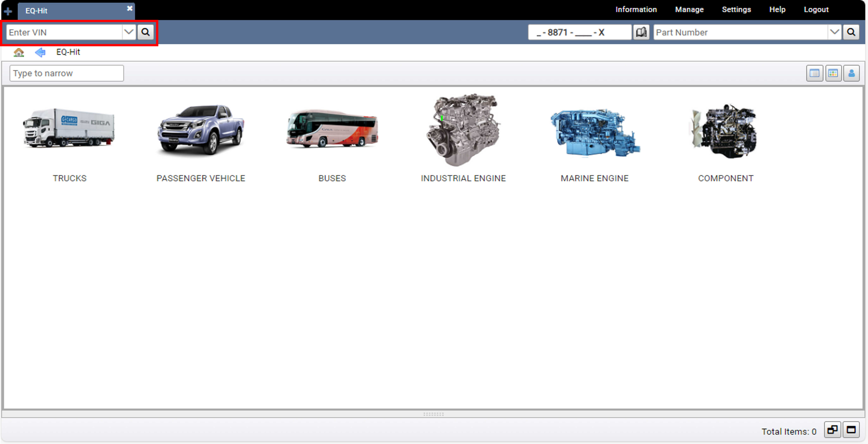Click the Help link

click(777, 10)
